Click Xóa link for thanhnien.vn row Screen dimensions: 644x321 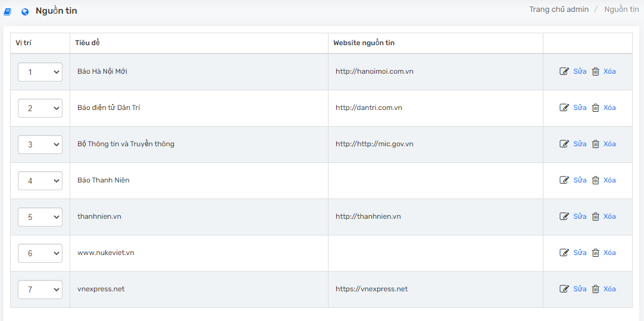[x=609, y=216]
